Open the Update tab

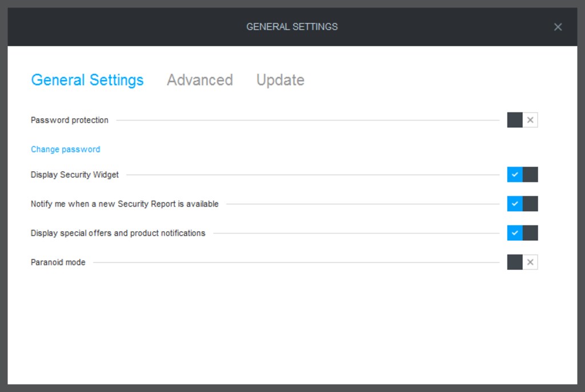point(280,80)
